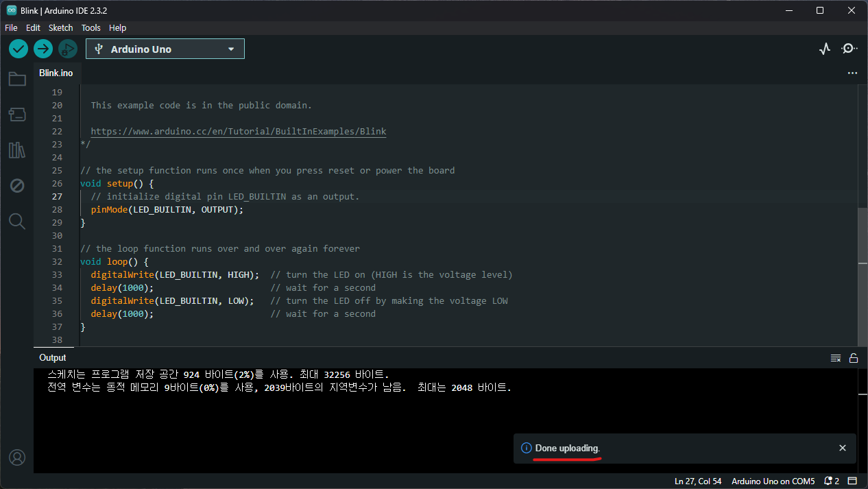This screenshot has height=489, width=868.
Task: Click the 'delay(1000);' on line 36
Action: click(123, 313)
